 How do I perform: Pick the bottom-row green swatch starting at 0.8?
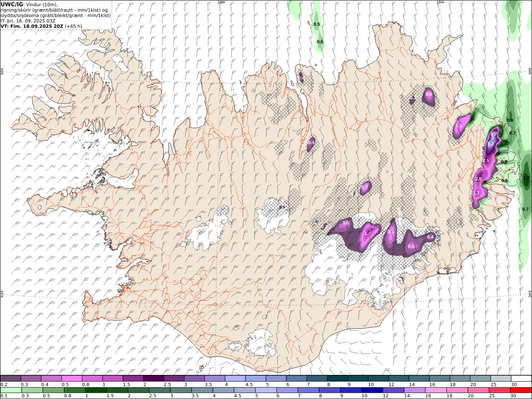(x=74, y=390)
